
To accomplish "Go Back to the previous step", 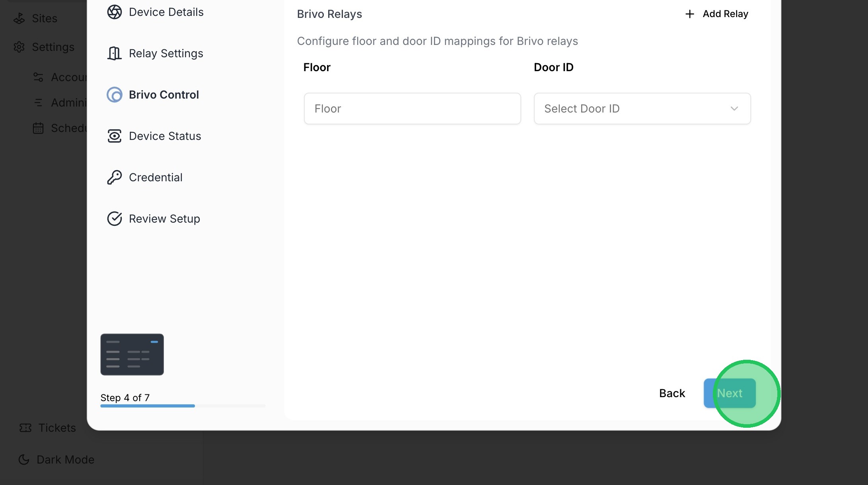I will point(672,393).
